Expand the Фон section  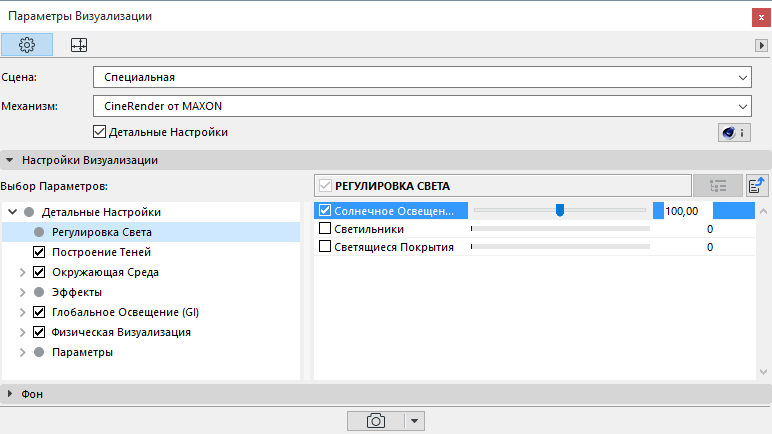point(9,394)
